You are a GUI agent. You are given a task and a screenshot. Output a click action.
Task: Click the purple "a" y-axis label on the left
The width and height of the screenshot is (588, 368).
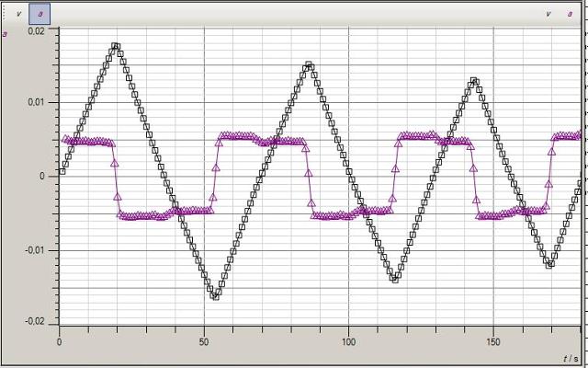pyautogui.click(x=6, y=35)
